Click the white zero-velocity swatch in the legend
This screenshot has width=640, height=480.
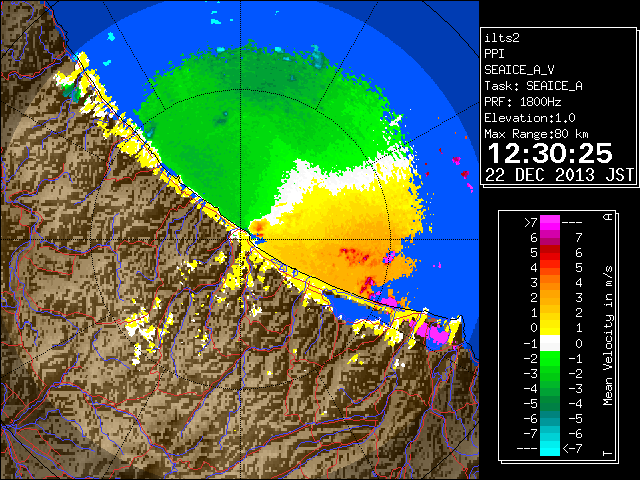click(x=550, y=343)
